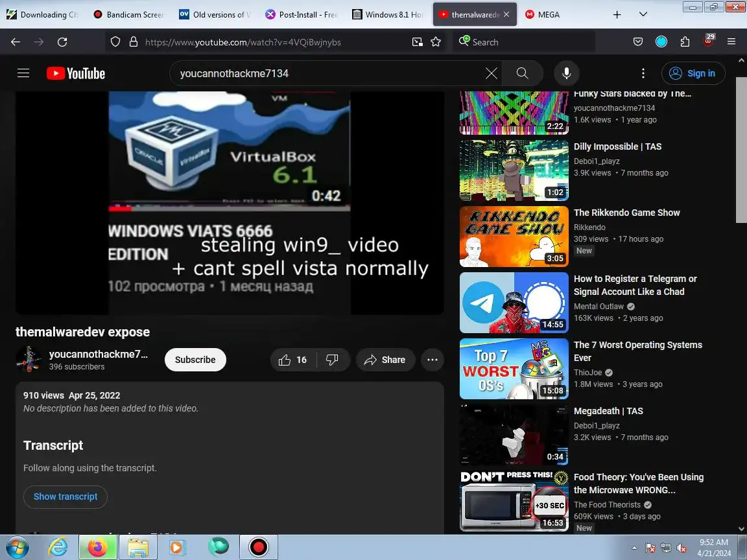Switch to Post-Install tab
Viewport: 747px width, 560px height.
(301, 14)
